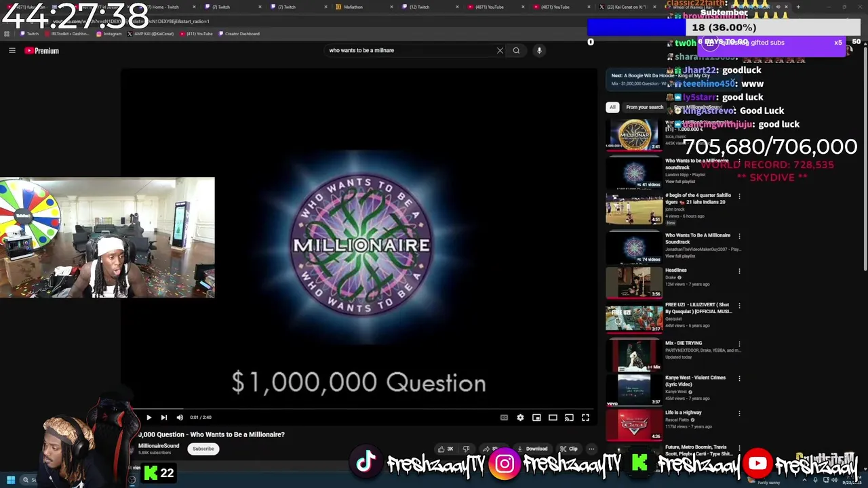Click View full playlist under Landon Nipp
868x488 pixels.
click(680, 182)
